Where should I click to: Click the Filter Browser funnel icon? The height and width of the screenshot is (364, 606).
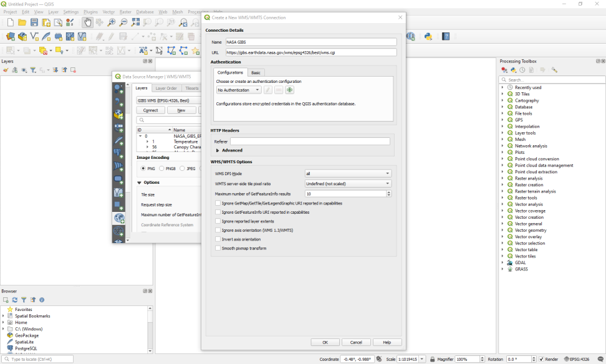[x=24, y=300]
